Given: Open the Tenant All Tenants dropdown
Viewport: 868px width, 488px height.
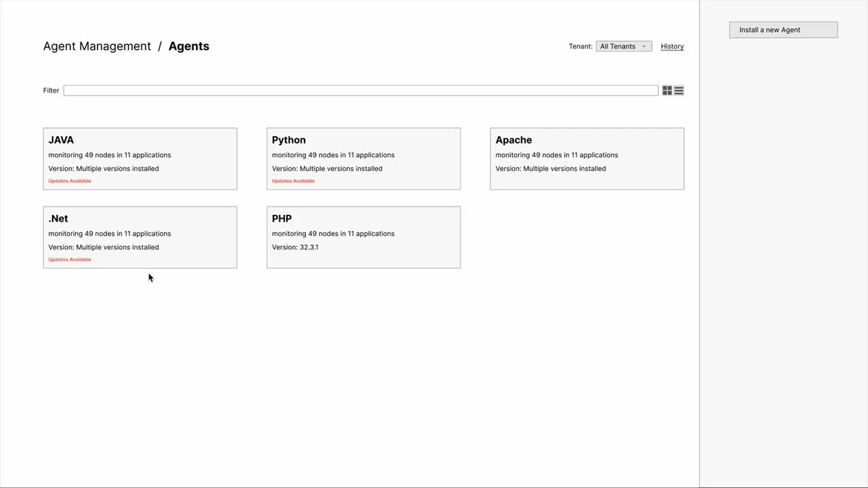Looking at the screenshot, I should click(624, 46).
